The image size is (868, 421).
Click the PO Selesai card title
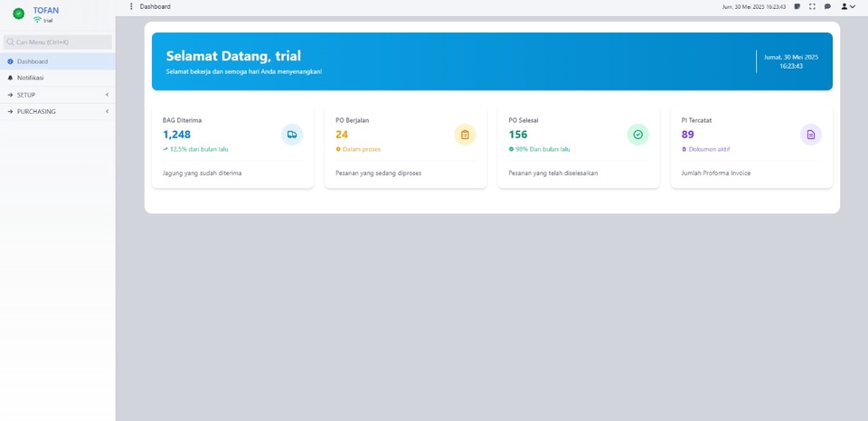524,120
